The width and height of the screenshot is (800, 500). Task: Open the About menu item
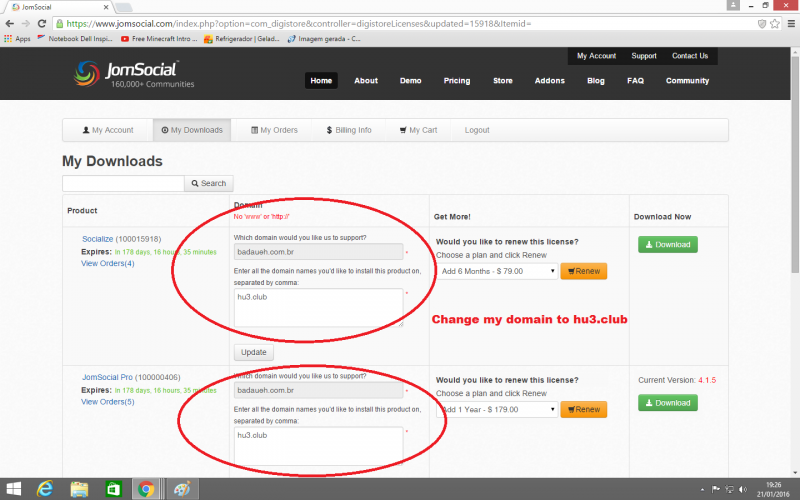pyautogui.click(x=366, y=81)
